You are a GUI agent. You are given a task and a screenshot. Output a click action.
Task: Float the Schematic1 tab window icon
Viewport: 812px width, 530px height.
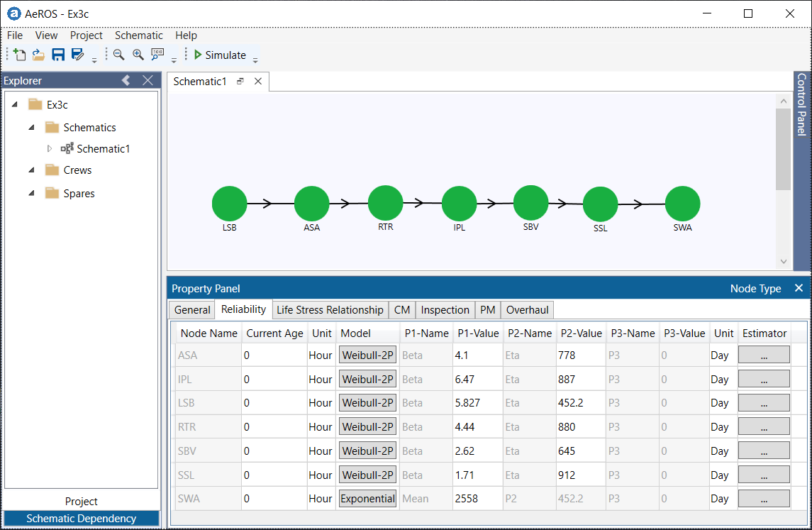240,82
